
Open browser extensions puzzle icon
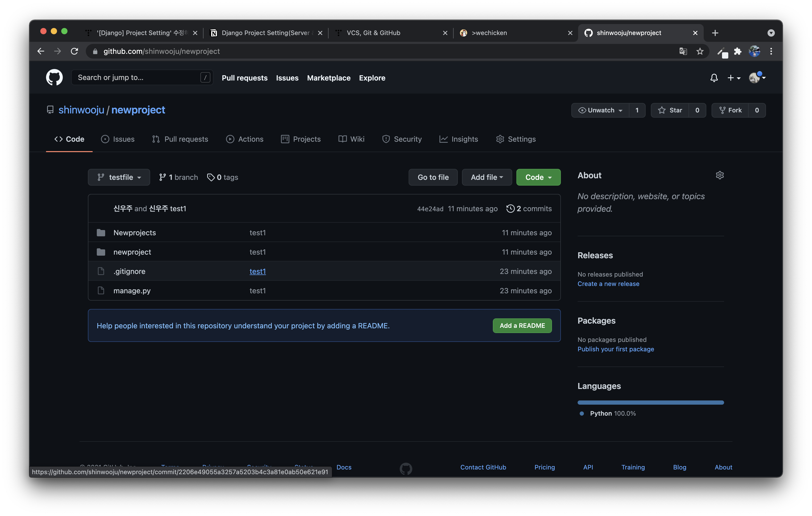click(x=737, y=51)
